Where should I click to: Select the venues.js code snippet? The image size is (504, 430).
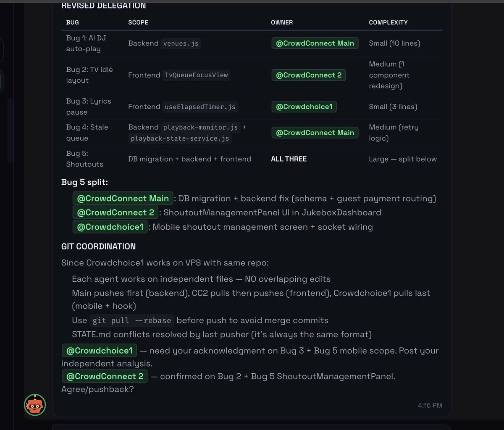click(x=181, y=43)
